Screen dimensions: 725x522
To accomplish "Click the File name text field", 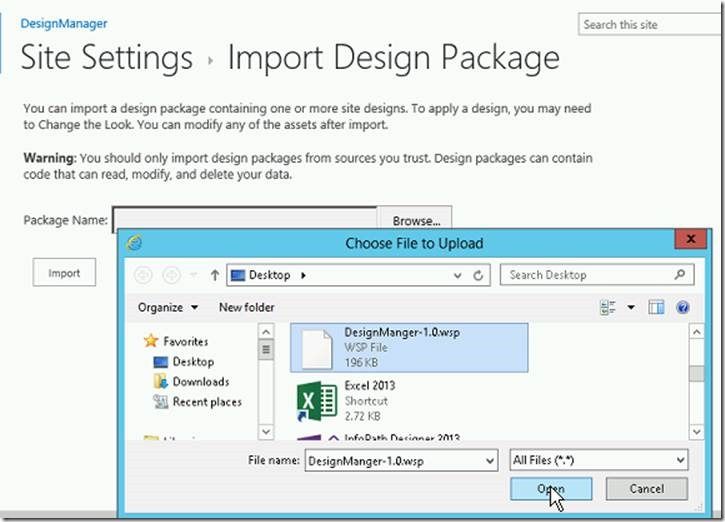I will click(x=401, y=461).
